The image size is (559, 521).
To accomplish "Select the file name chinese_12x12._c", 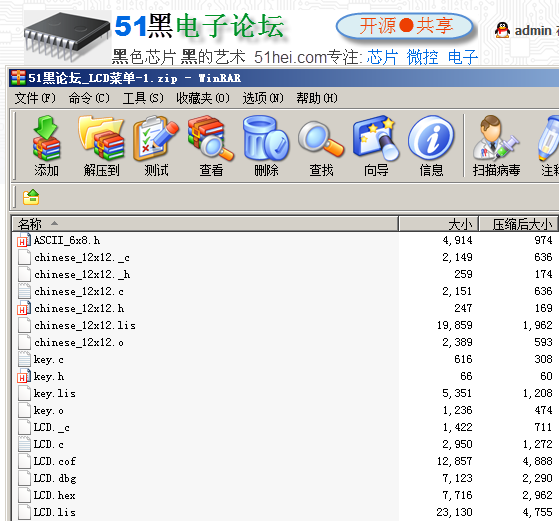I will pos(82,257).
